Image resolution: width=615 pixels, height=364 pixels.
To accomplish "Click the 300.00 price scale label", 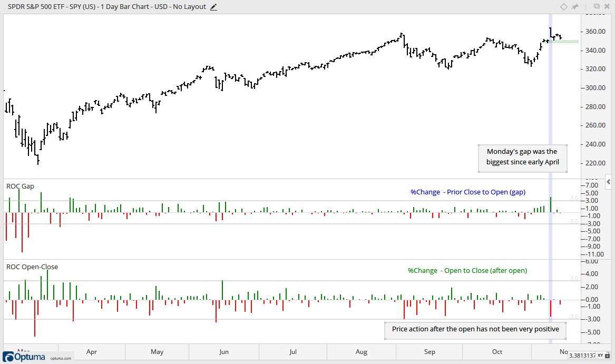I will tap(595, 88).
